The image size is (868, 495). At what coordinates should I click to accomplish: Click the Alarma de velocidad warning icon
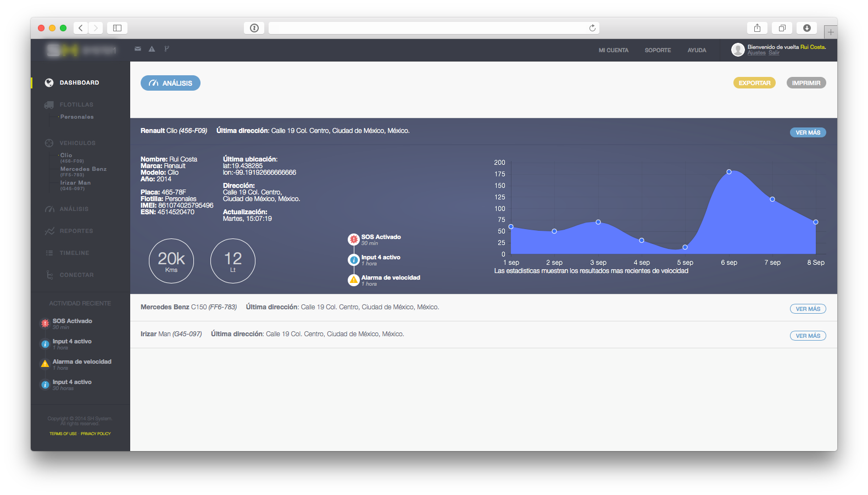tap(354, 280)
